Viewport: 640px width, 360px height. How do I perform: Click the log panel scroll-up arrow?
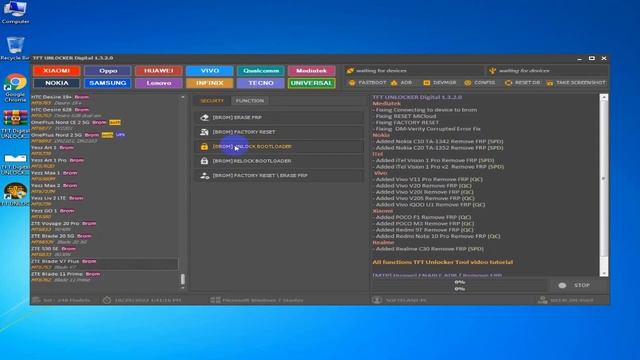[604, 97]
